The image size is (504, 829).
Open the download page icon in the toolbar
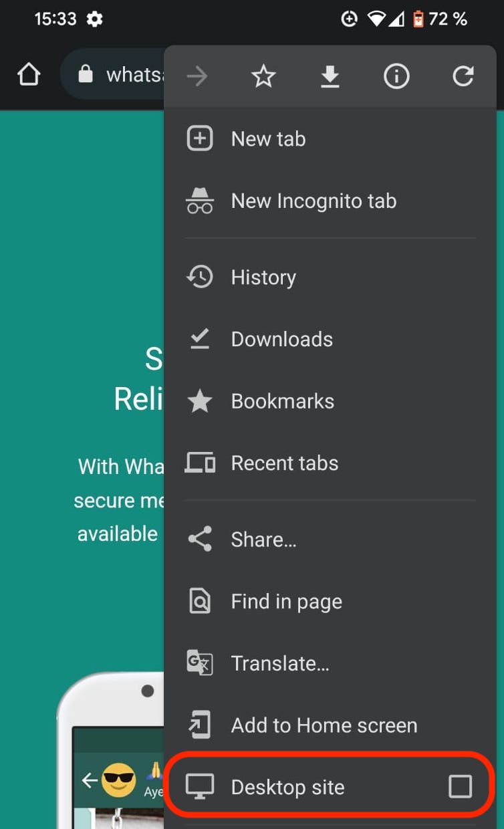(x=330, y=76)
